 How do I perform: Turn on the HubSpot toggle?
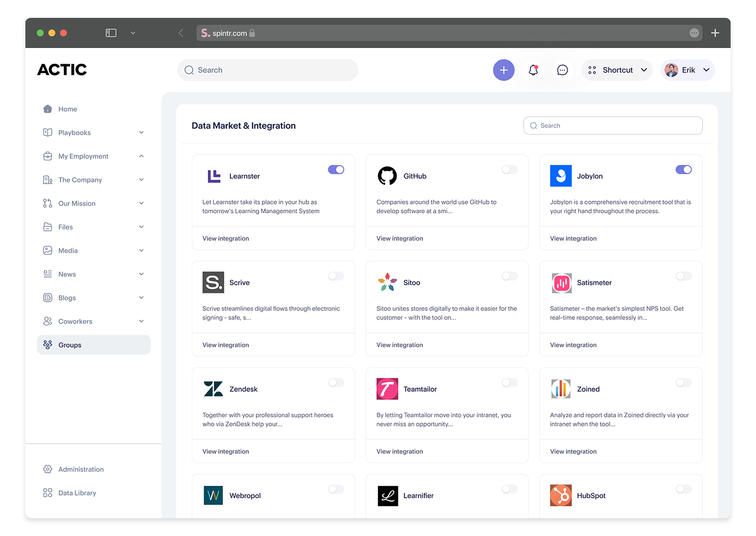(x=684, y=489)
